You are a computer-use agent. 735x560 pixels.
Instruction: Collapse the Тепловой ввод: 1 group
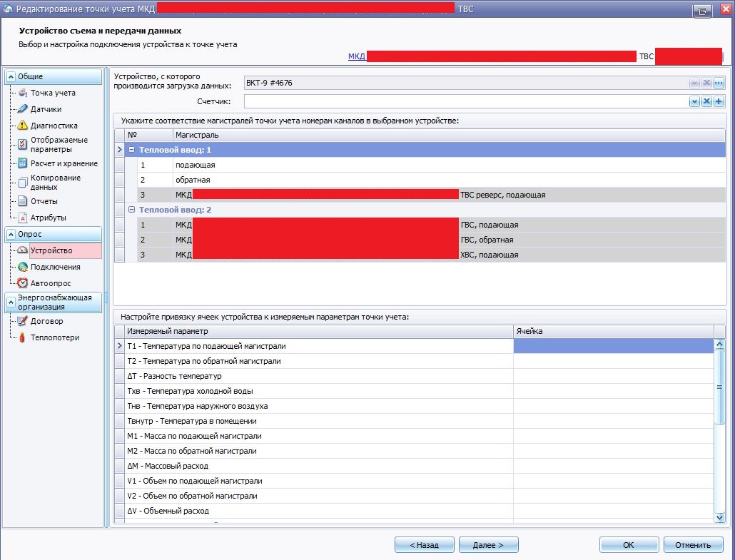[132, 150]
